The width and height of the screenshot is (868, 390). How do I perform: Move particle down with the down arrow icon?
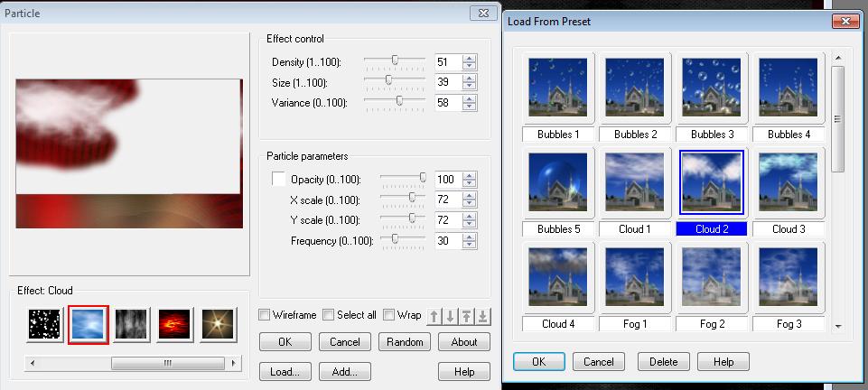[450, 317]
